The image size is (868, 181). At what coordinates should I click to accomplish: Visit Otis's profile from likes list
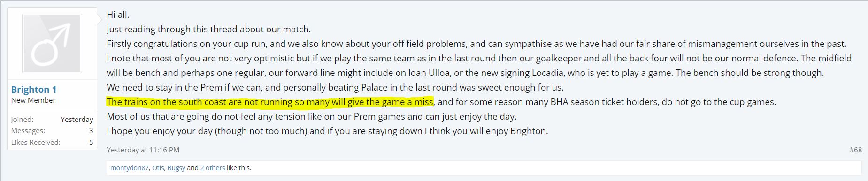point(158,168)
